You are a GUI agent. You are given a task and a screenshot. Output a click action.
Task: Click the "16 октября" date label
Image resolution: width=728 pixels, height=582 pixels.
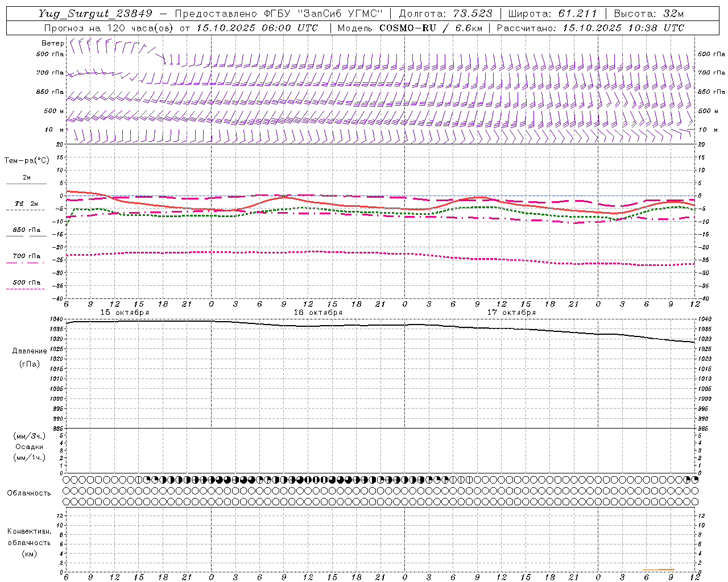318,313
